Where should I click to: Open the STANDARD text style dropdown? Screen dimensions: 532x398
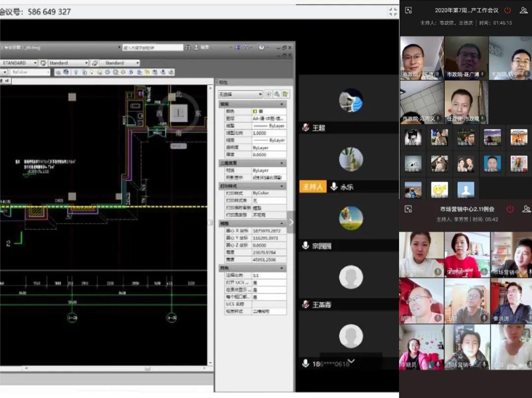click(x=19, y=63)
